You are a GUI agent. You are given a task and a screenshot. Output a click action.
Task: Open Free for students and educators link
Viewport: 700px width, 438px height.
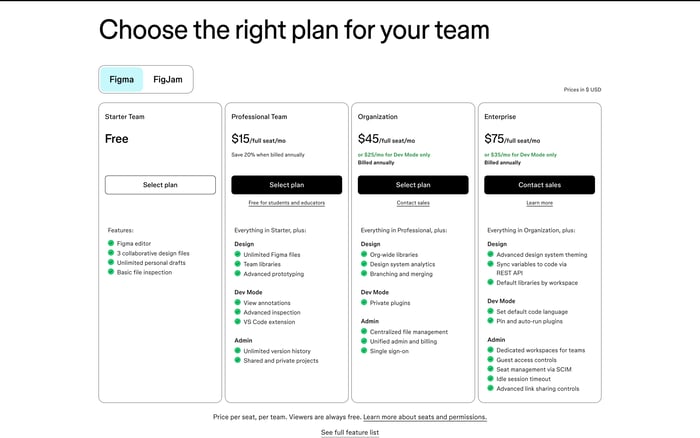click(x=287, y=203)
